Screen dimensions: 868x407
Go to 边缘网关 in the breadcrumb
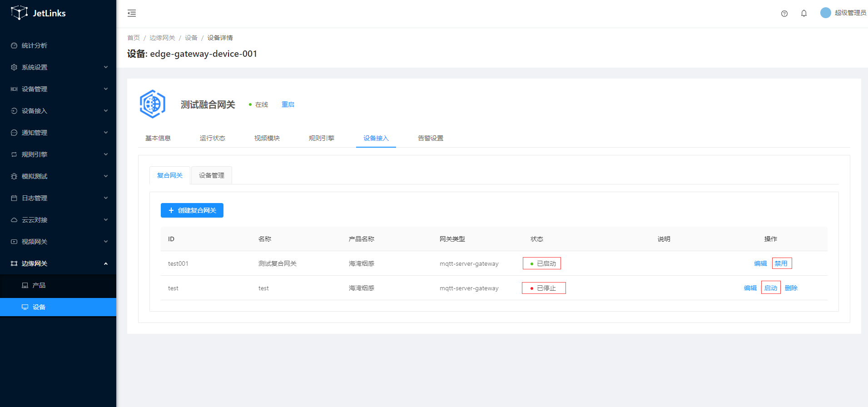click(x=162, y=38)
